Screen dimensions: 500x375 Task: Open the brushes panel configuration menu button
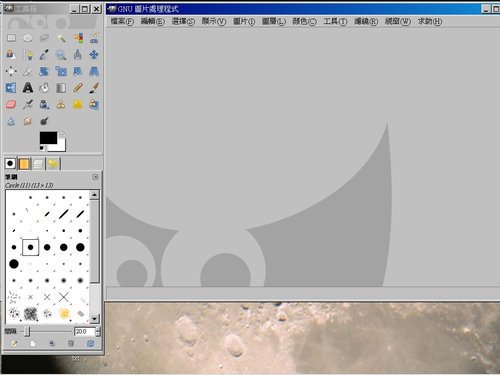coord(95,177)
